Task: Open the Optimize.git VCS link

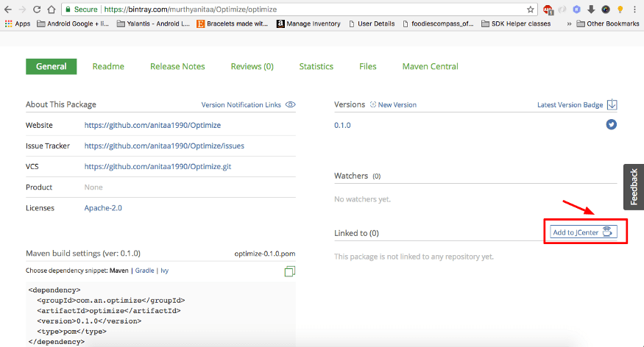Action: (x=158, y=167)
